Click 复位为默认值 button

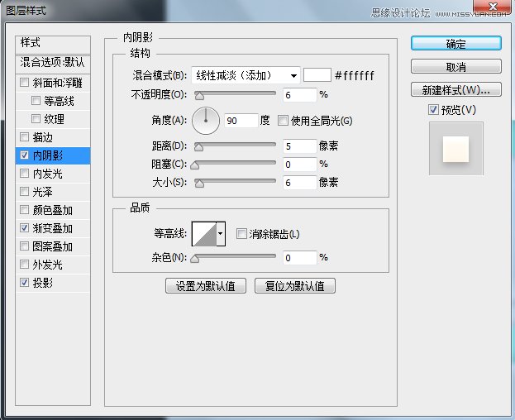[295, 286]
